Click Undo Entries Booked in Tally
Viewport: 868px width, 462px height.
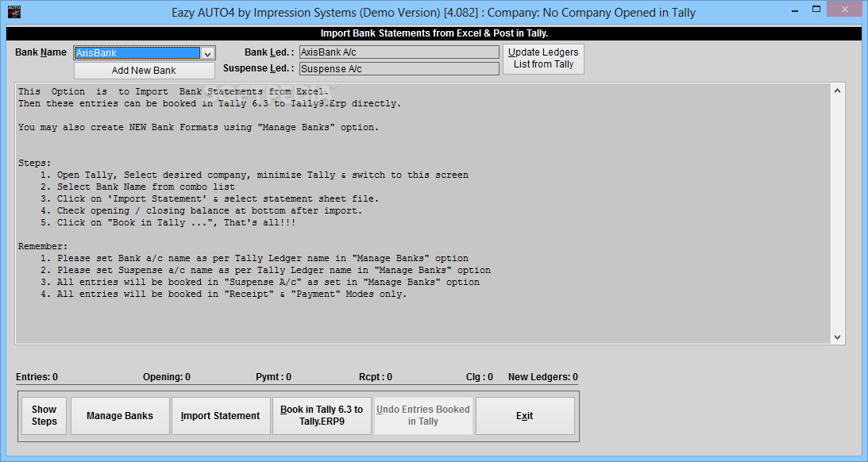(x=423, y=415)
